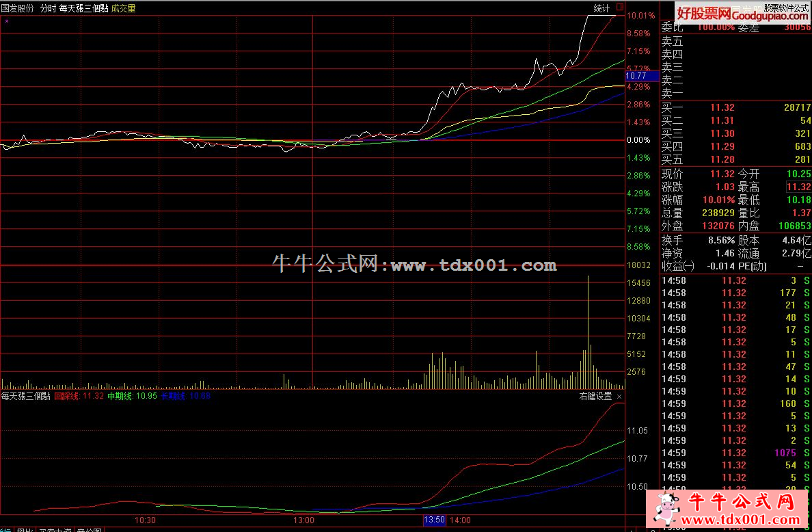The width and height of the screenshot is (812, 532).
Task: Select the 14:58 tick with volume 177
Action: coord(789,293)
